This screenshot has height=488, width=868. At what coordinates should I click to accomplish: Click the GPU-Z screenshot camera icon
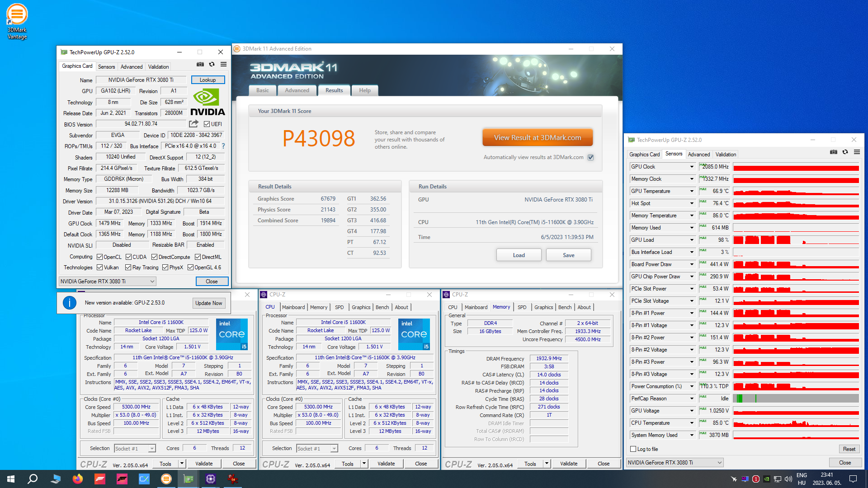[200, 65]
